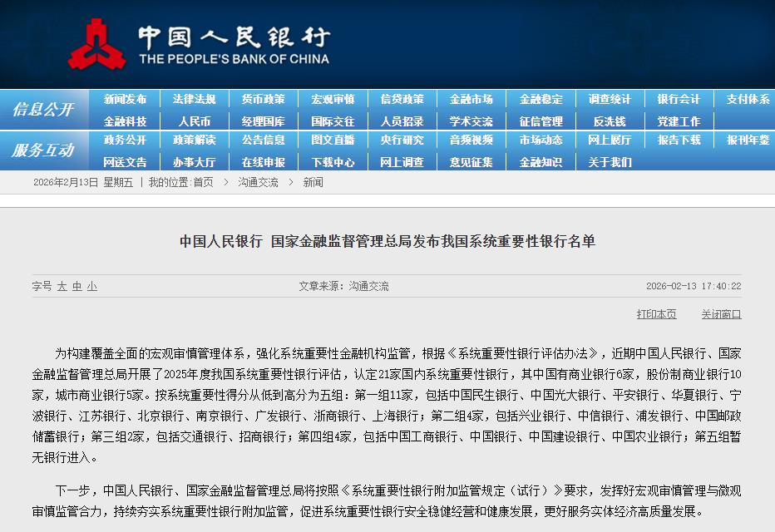Open 在线申报 navigation link
Screen dimensions: 775x532
coord(264,163)
